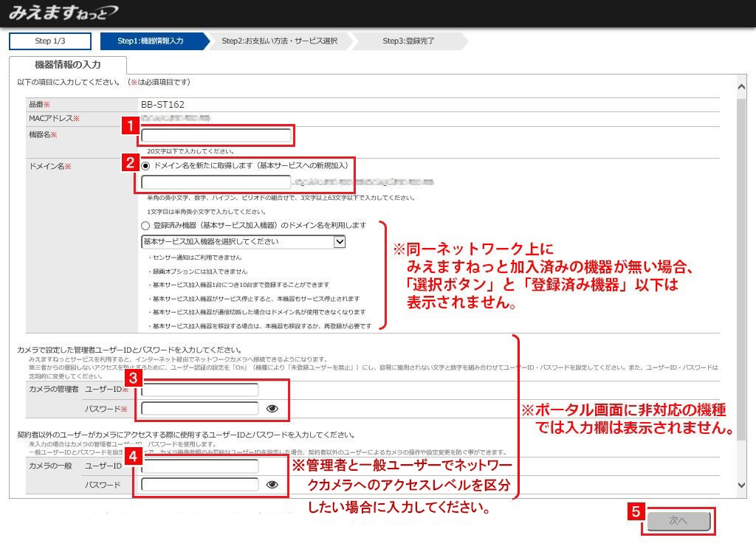This screenshot has height=549, width=756.
Task: Click the カメラの一般 ユーザーID field
Action: [x=200, y=466]
